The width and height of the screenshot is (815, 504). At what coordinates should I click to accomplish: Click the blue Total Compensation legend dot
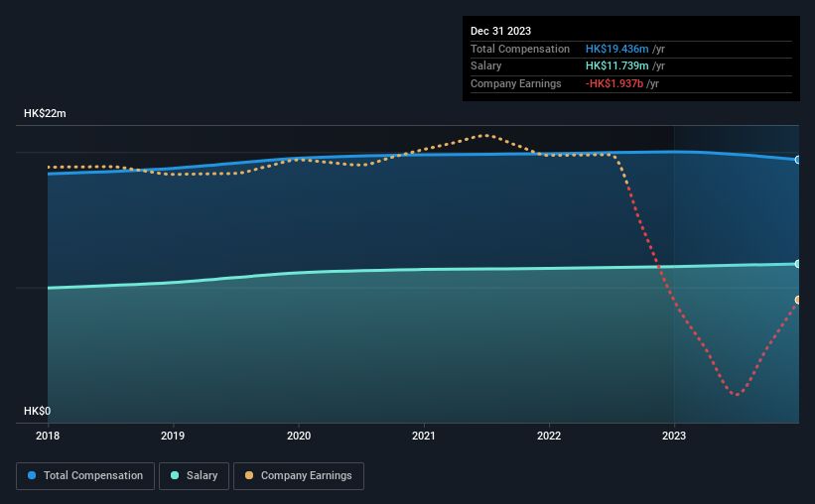coord(32,475)
